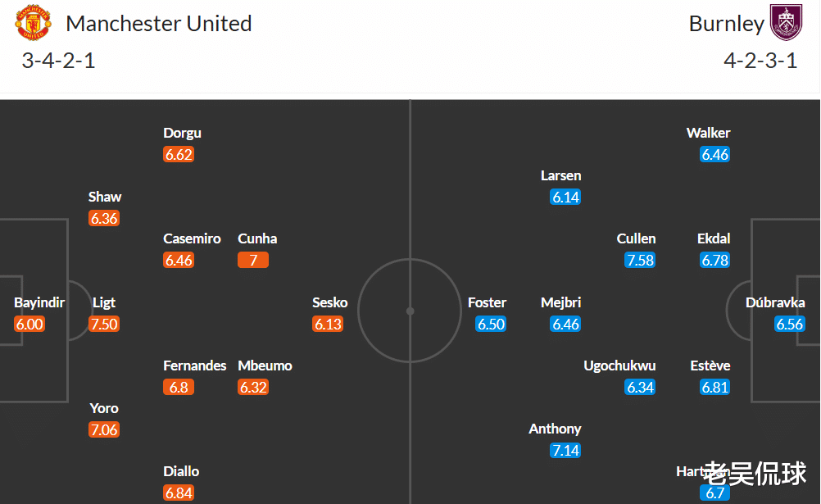The image size is (821, 504).
Task: Open the Manchester United team name link
Action: click(159, 24)
